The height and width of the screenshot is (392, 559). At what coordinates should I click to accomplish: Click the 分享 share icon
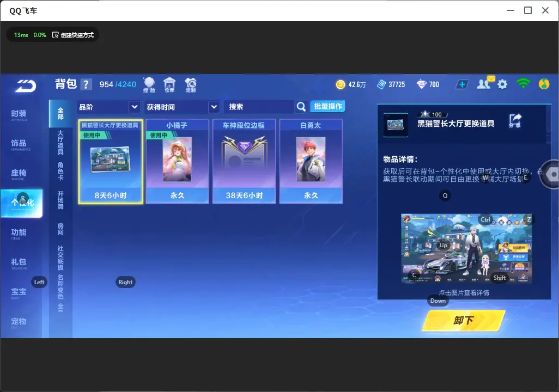(x=515, y=121)
